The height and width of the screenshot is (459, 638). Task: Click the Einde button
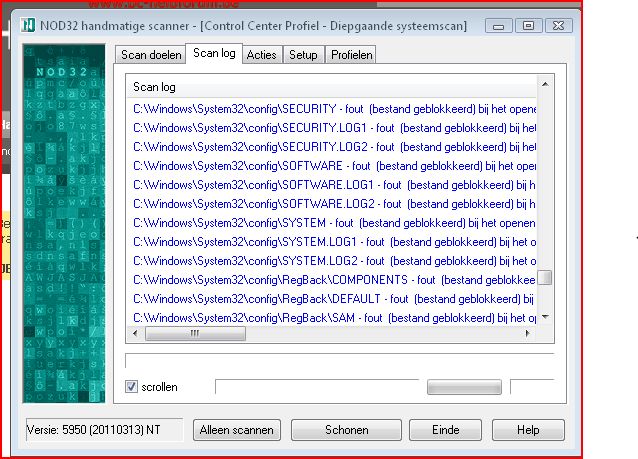click(446, 430)
